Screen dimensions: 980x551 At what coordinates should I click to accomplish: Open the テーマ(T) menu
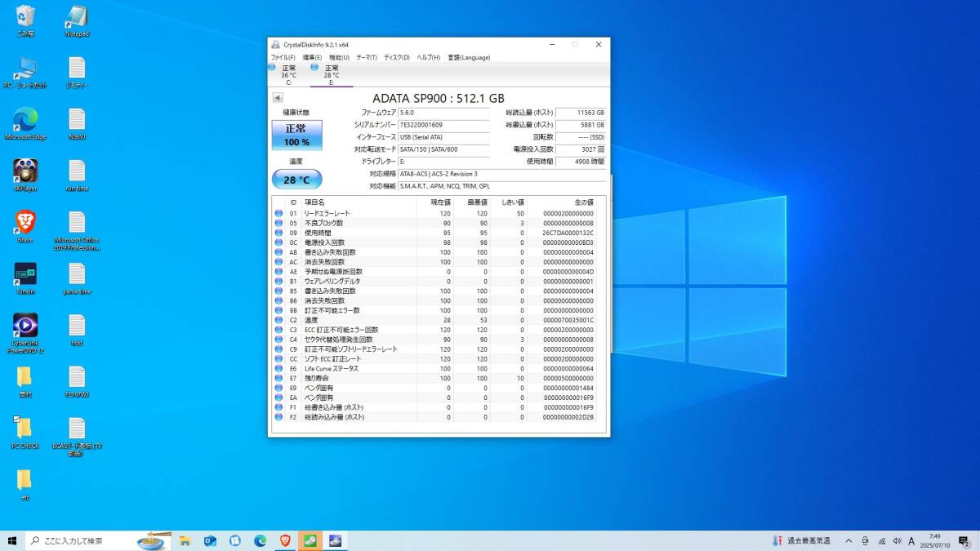367,57
